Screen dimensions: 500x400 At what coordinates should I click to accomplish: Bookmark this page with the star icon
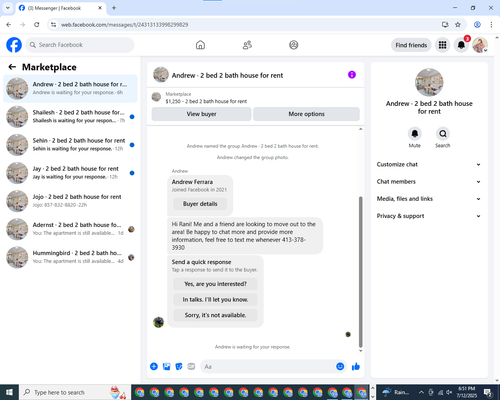point(458,25)
